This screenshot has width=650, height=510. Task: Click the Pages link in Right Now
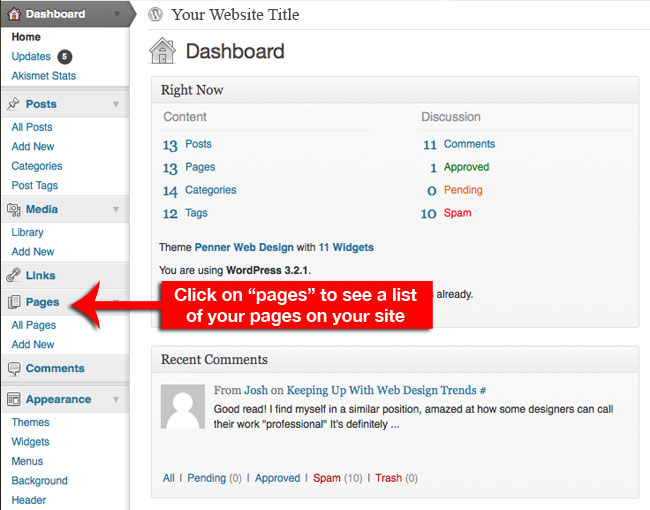200,167
